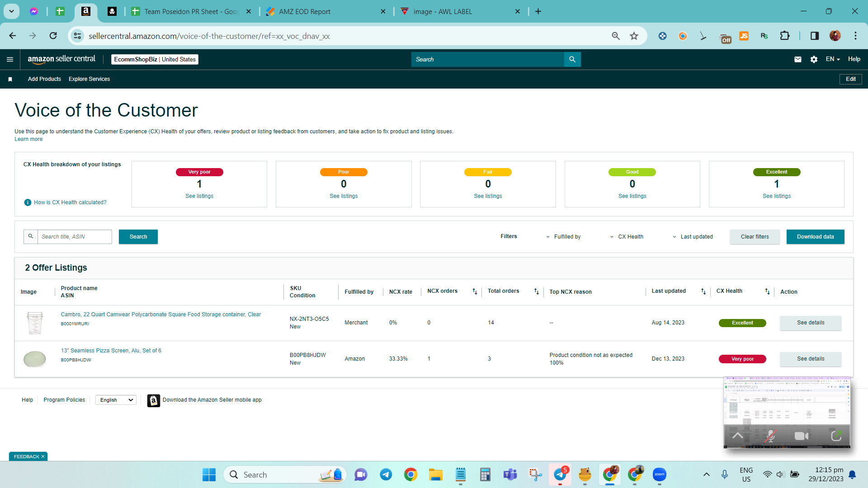Focus the Search title, ASIN field

(x=75, y=237)
